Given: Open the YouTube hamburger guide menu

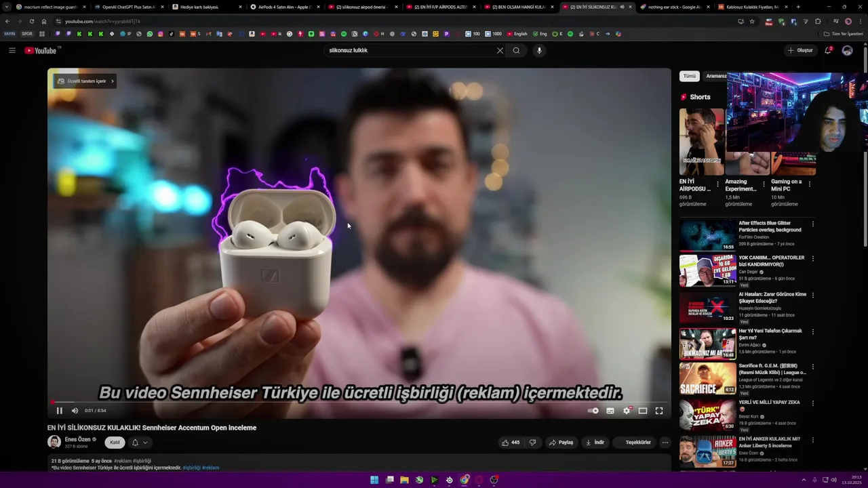Looking at the screenshot, I should pos(12,50).
